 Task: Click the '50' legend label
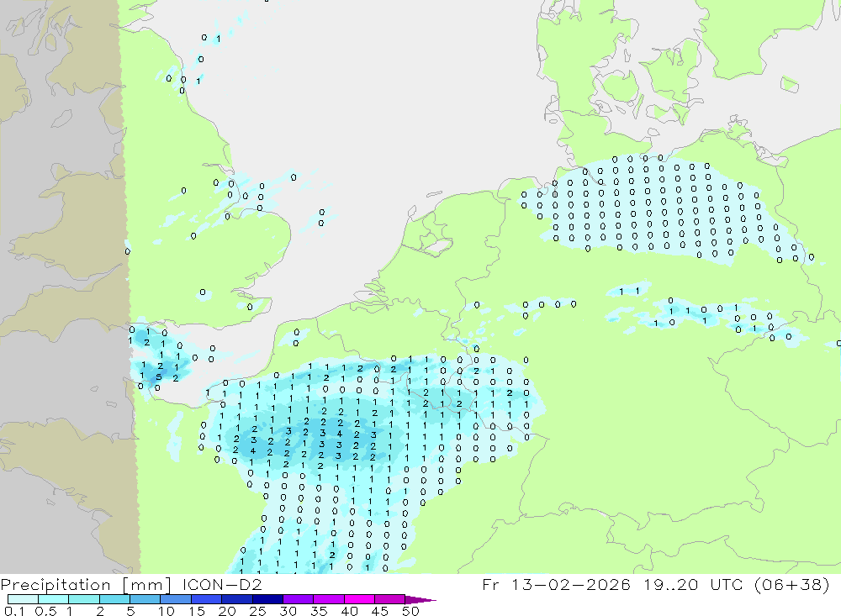(x=410, y=611)
